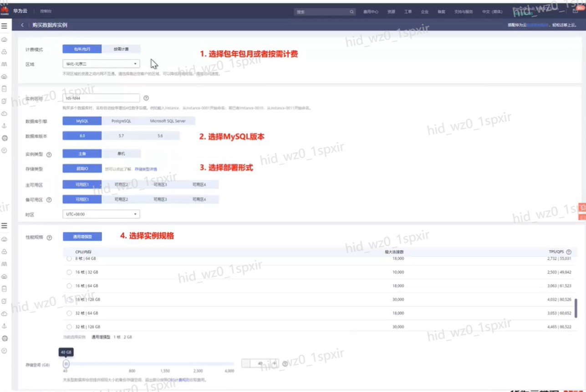Choose Microsoft SQL Server as the engine
Image resolution: width=586 pixels, height=392 pixels.
(168, 121)
